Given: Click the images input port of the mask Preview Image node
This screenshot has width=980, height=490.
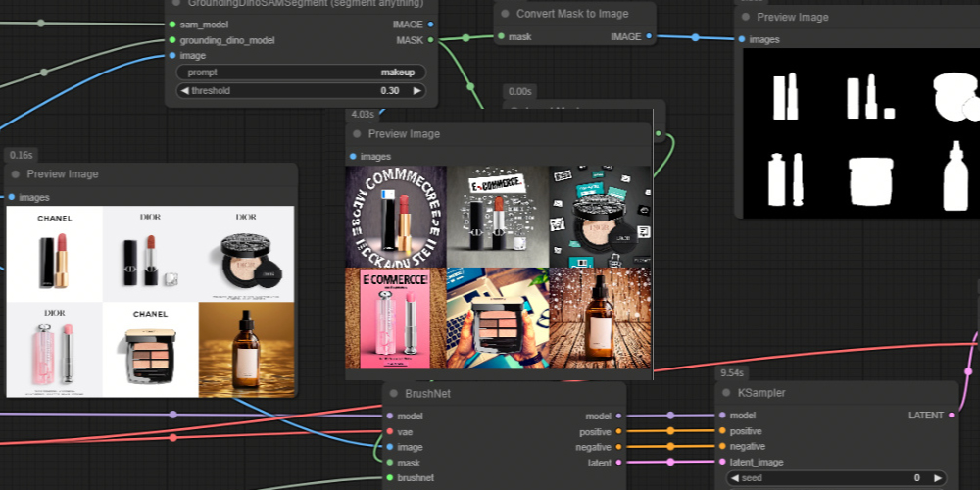Looking at the screenshot, I should (x=742, y=39).
